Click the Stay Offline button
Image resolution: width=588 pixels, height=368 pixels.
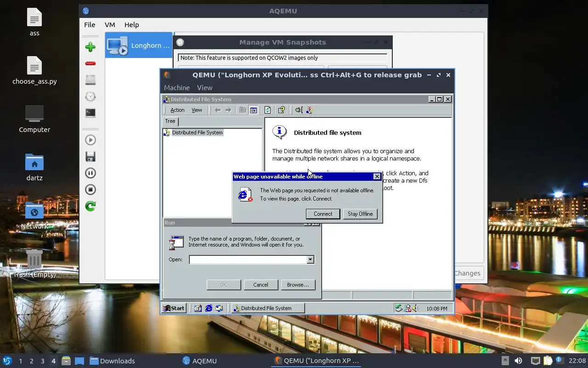[360, 214]
